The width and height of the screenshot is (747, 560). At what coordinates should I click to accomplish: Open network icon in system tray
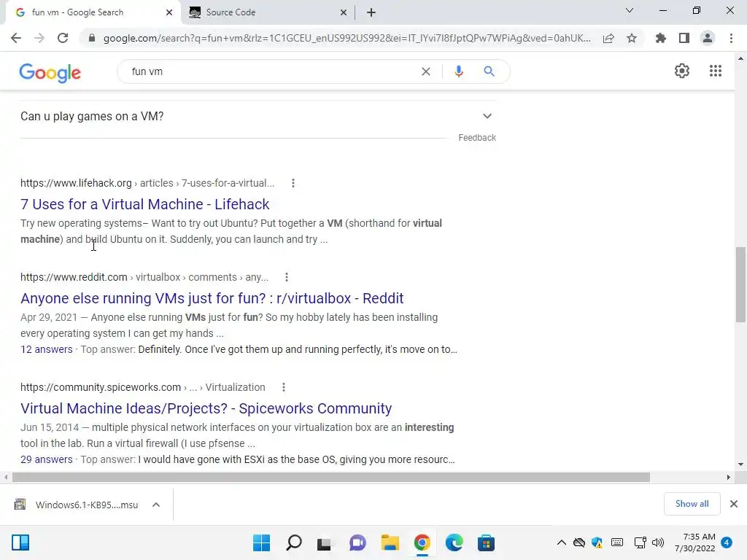[640, 542]
